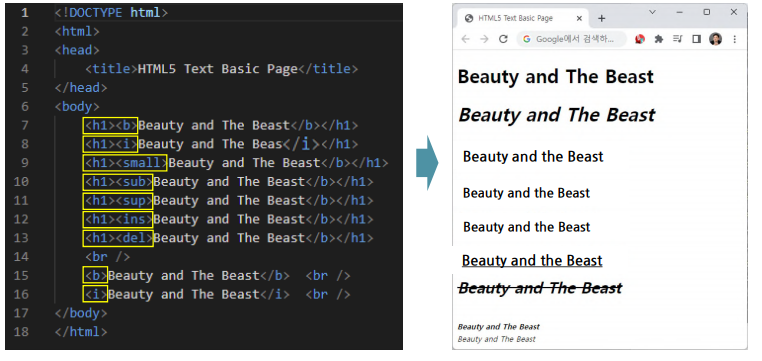762x361 pixels.
Task: Click the closing head tag in code
Action: click(x=81, y=88)
